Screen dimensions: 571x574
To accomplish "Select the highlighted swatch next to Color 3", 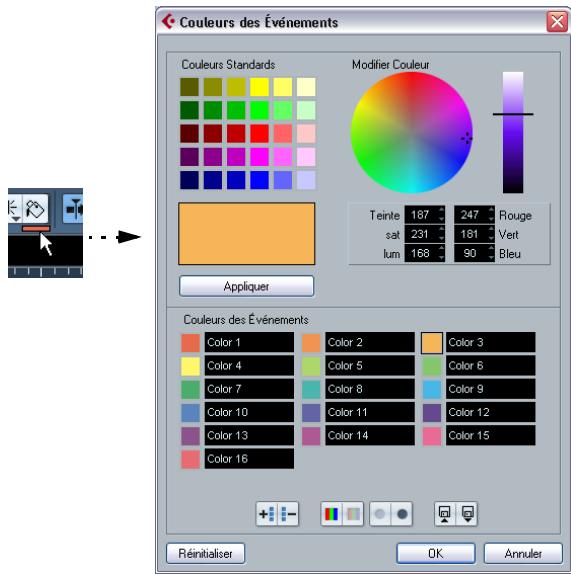I will tap(432, 343).
